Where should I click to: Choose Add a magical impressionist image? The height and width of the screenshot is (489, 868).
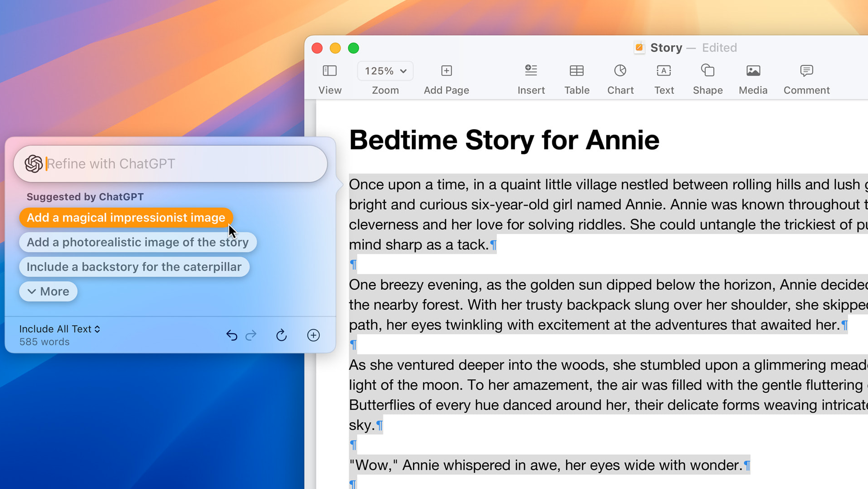tap(126, 218)
